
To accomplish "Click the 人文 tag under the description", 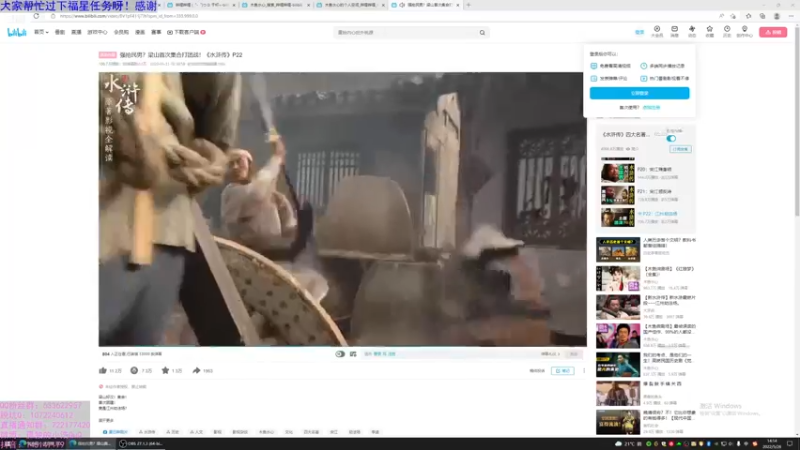I will (x=196, y=432).
